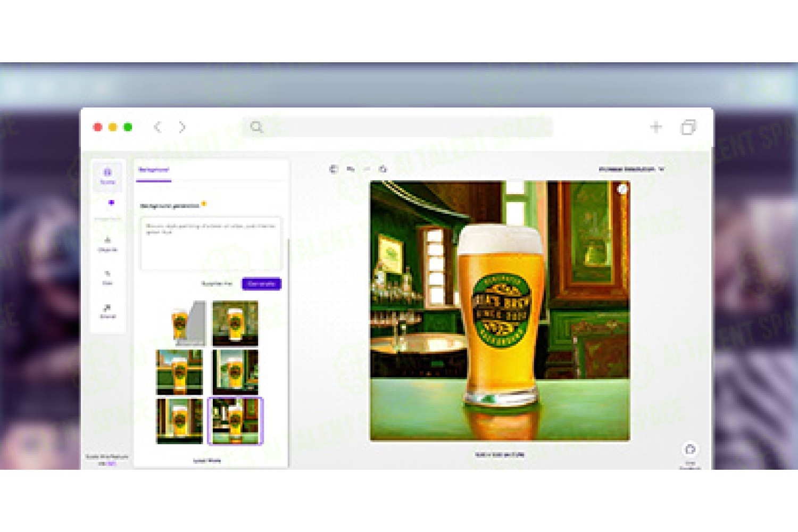Image resolution: width=798 pixels, height=532 pixels.
Task: Pick the bottom-left generated background thumbnail
Action: (x=179, y=421)
